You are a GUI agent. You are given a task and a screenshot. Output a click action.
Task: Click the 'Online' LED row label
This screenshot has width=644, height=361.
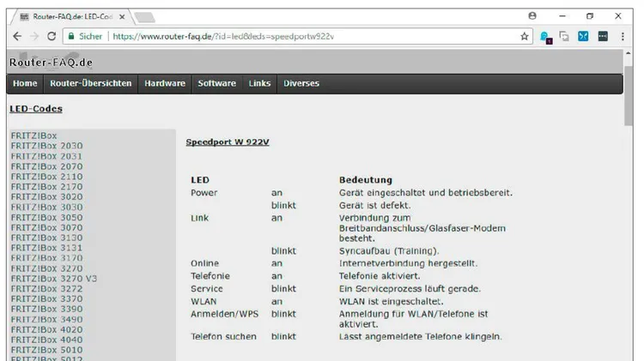tap(204, 263)
